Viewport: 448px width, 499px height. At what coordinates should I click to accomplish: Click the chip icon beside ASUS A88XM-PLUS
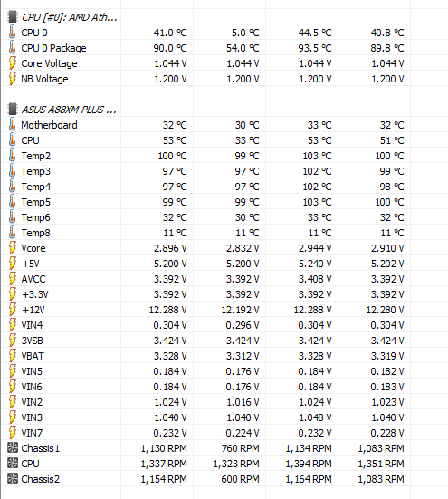(13, 110)
